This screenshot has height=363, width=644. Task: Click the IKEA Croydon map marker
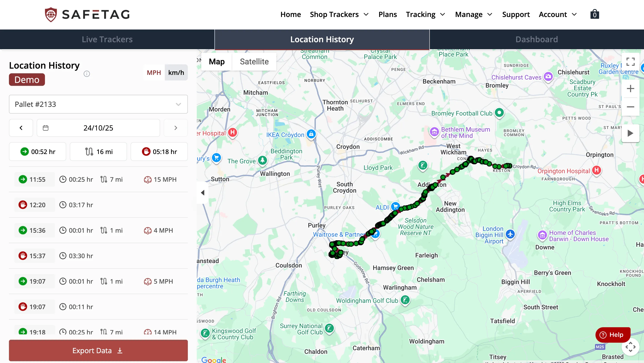(x=311, y=134)
